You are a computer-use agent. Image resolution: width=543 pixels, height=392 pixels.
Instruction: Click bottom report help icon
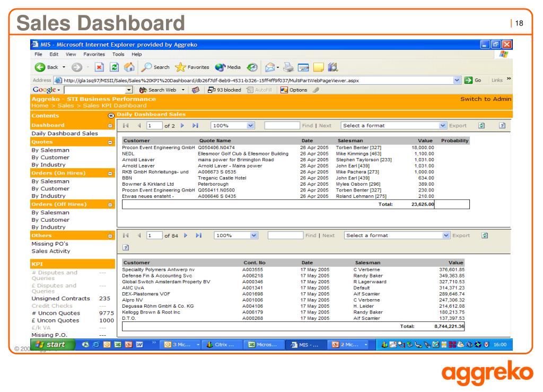pos(126,247)
